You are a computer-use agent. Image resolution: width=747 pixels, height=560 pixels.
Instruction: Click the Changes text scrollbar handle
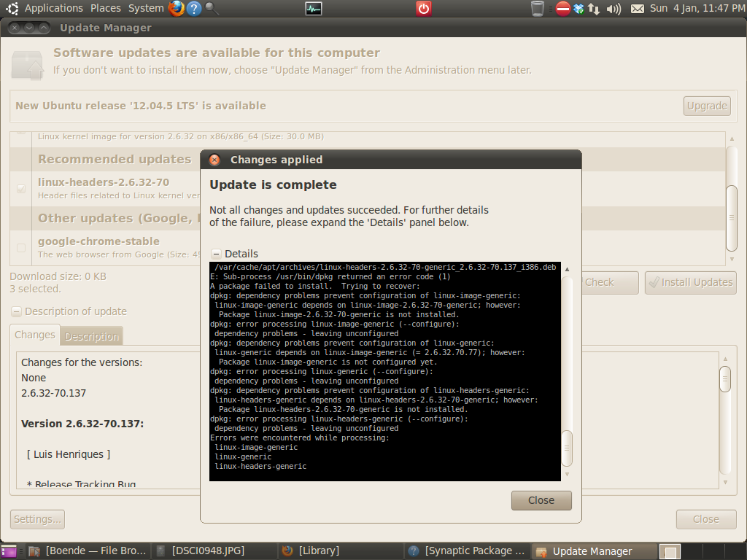[724, 379]
